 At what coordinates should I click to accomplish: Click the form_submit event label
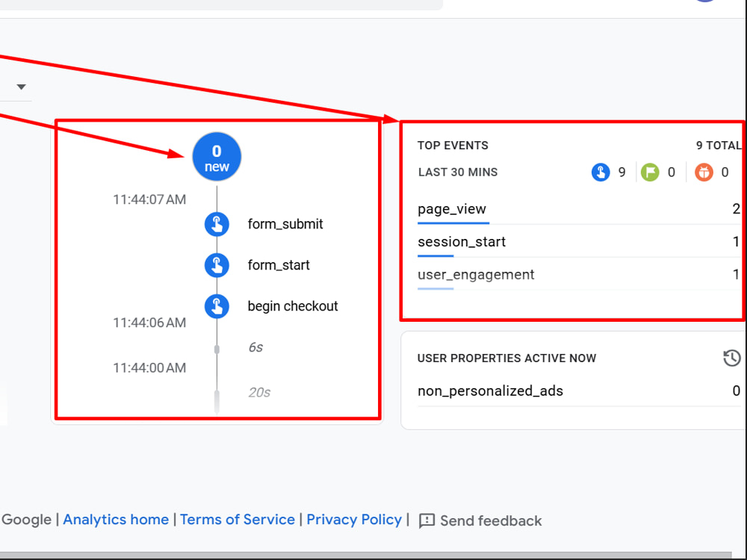(x=285, y=224)
